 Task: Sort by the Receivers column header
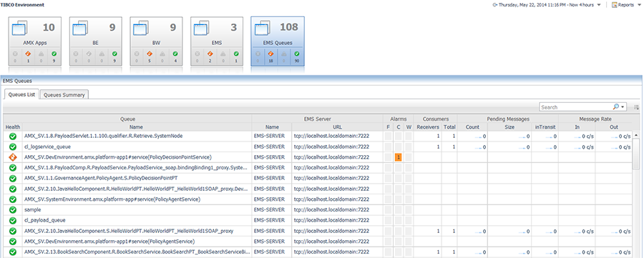pos(428,127)
